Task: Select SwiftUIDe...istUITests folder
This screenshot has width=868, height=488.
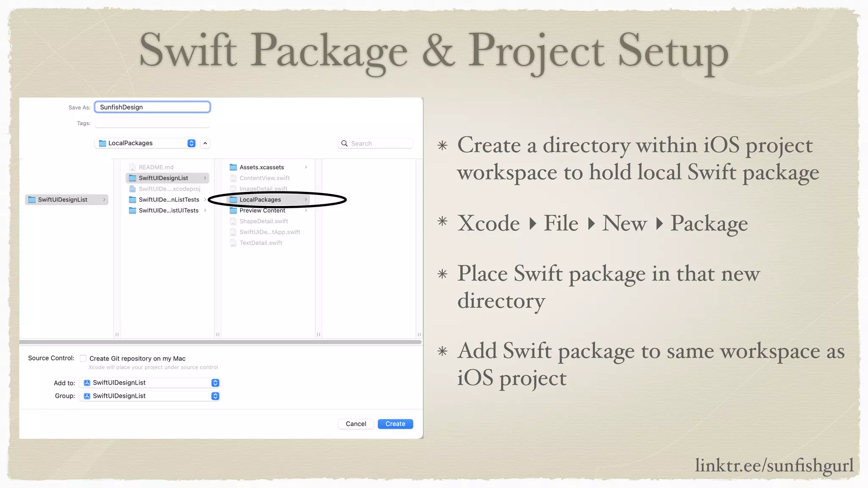Action: pyautogui.click(x=168, y=211)
